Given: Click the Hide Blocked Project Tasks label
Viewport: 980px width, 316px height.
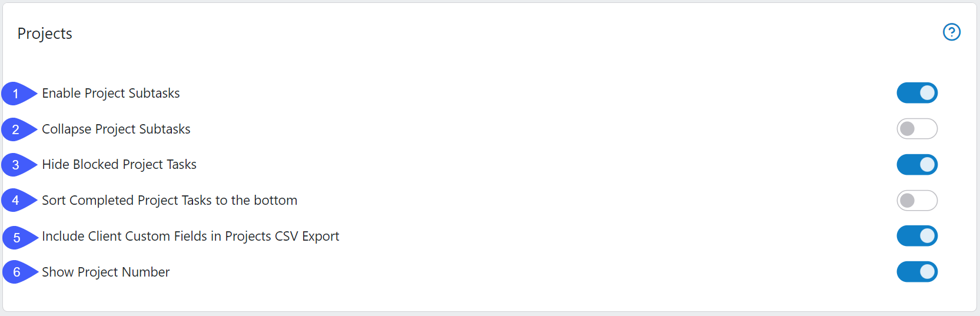Looking at the screenshot, I should (119, 164).
